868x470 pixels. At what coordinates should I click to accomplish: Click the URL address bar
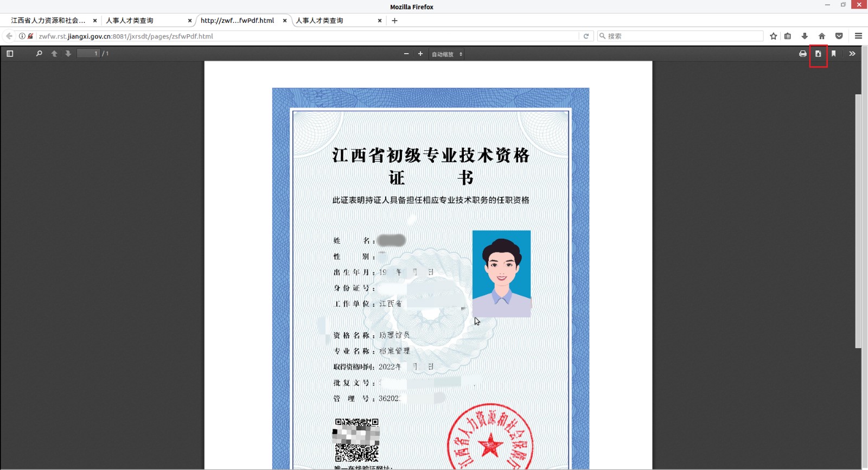[307, 36]
